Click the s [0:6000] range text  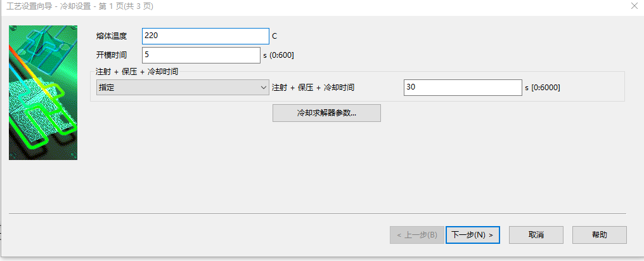click(542, 88)
